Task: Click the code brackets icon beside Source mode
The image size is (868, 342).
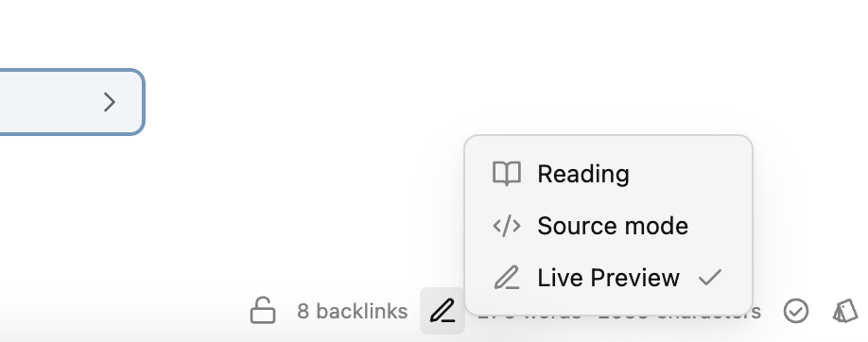Action: [x=507, y=226]
